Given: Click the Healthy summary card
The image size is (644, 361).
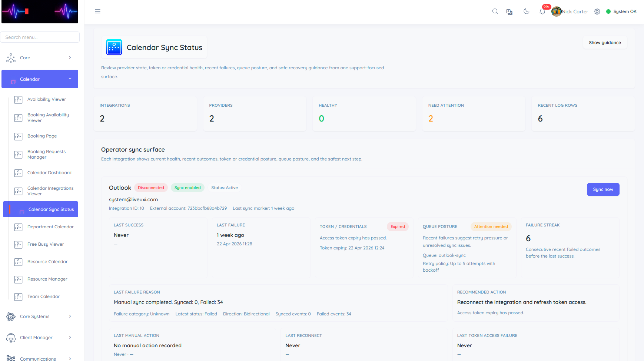Looking at the screenshot, I should [x=364, y=114].
